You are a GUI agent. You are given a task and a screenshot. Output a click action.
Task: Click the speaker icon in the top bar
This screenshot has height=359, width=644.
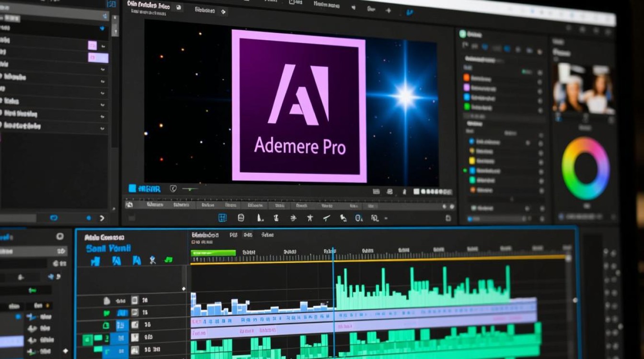tap(353, 8)
